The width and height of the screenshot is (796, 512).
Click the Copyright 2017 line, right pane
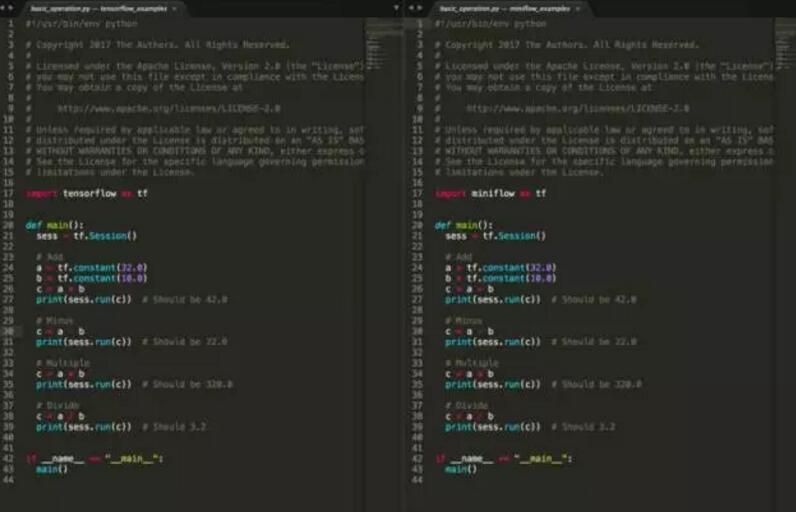click(x=567, y=45)
